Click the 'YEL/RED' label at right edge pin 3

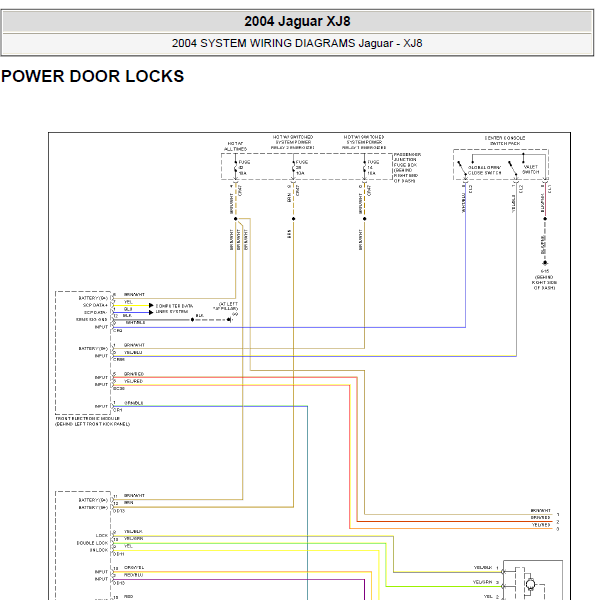[541, 525]
